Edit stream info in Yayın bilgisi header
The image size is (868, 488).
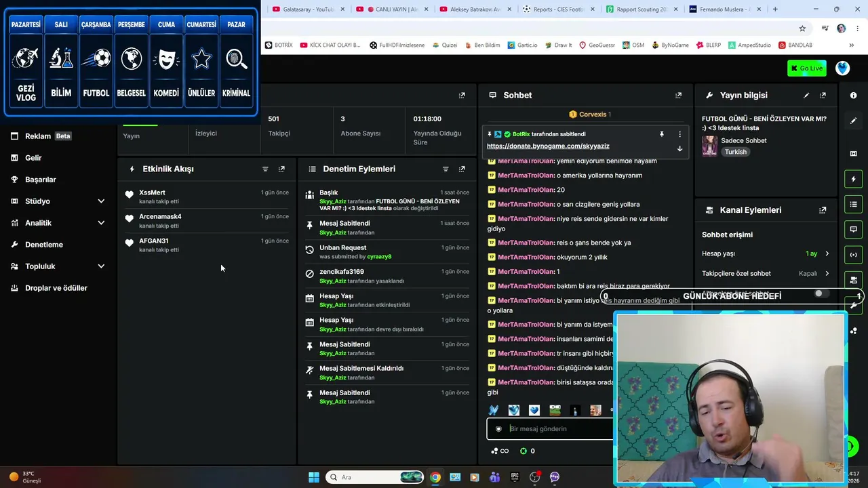pyautogui.click(x=806, y=96)
